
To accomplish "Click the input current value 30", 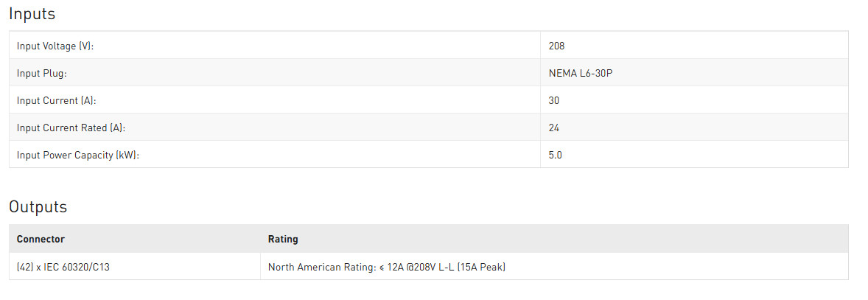I will [554, 100].
